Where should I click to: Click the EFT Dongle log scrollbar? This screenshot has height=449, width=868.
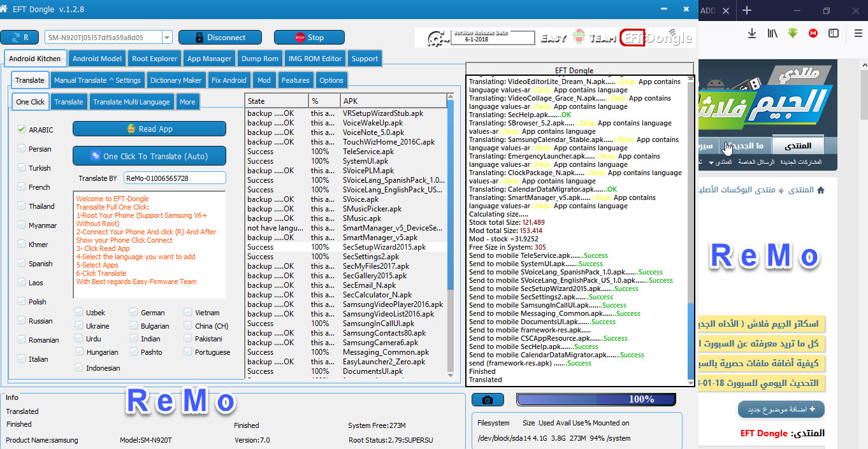[690, 229]
